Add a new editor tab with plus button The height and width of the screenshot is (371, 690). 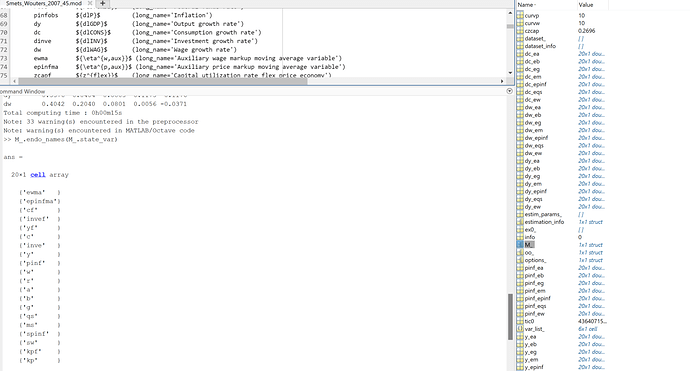[x=103, y=3]
